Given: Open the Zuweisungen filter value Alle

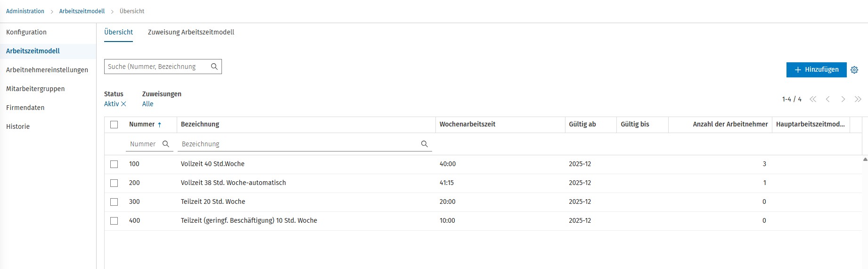Looking at the screenshot, I should [147, 104].
